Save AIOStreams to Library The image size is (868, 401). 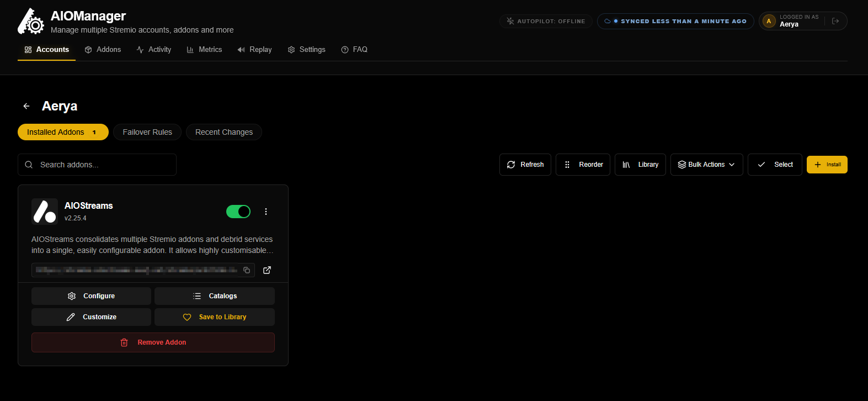pyautogui.click(x=215, y=317)
